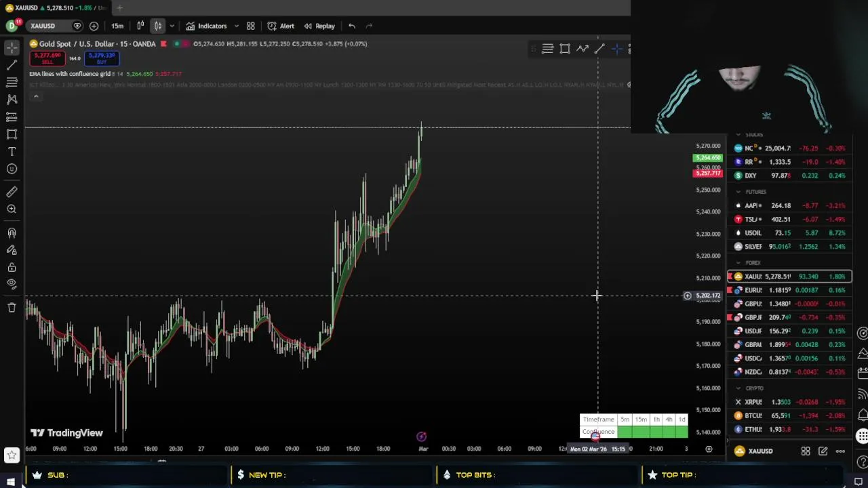Open new browser tab with plus
The image size is (868, 488).
tap(119, 7)
